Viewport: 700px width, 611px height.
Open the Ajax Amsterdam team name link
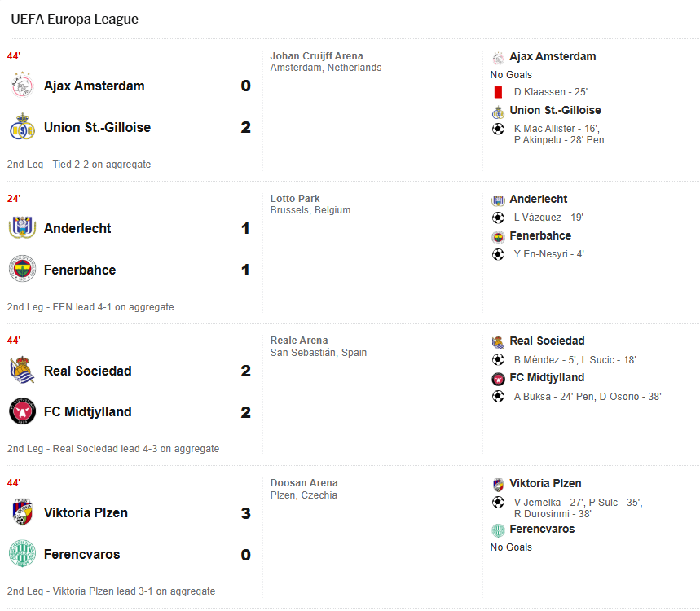[95, 86]
